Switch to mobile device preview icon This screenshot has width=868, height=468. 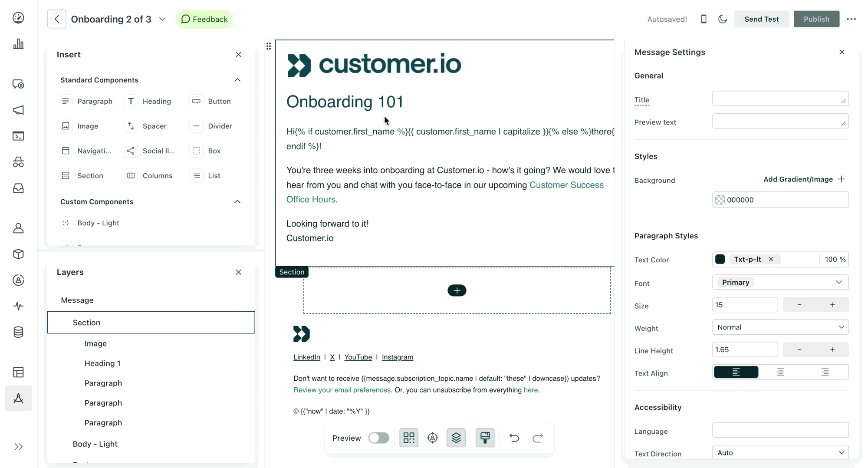pyautogui.click(x=704, y=19)
